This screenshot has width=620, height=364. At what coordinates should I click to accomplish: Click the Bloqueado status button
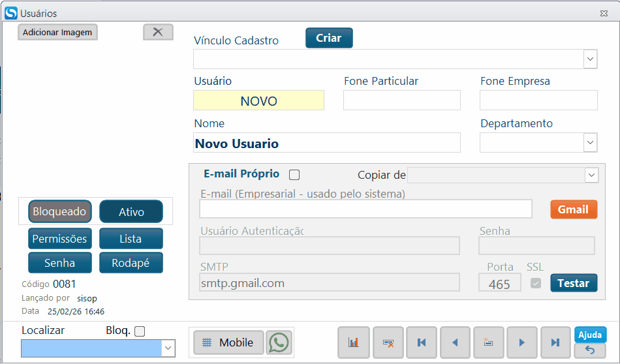click(x=59, y=211)
